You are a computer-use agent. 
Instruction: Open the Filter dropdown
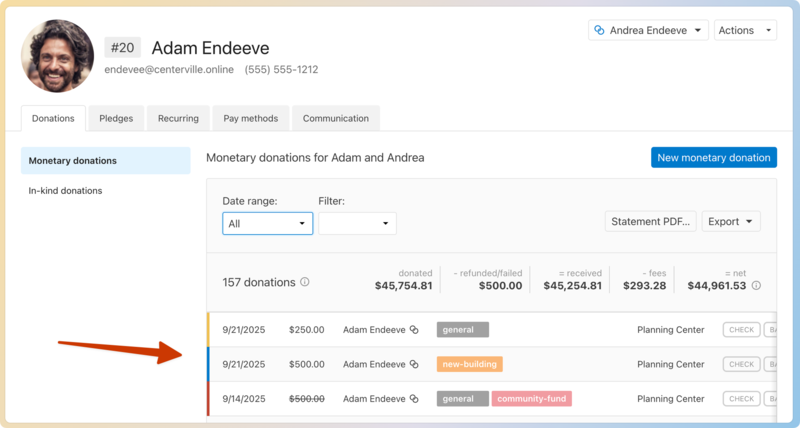pyautogui.click(x=357, y=224)
